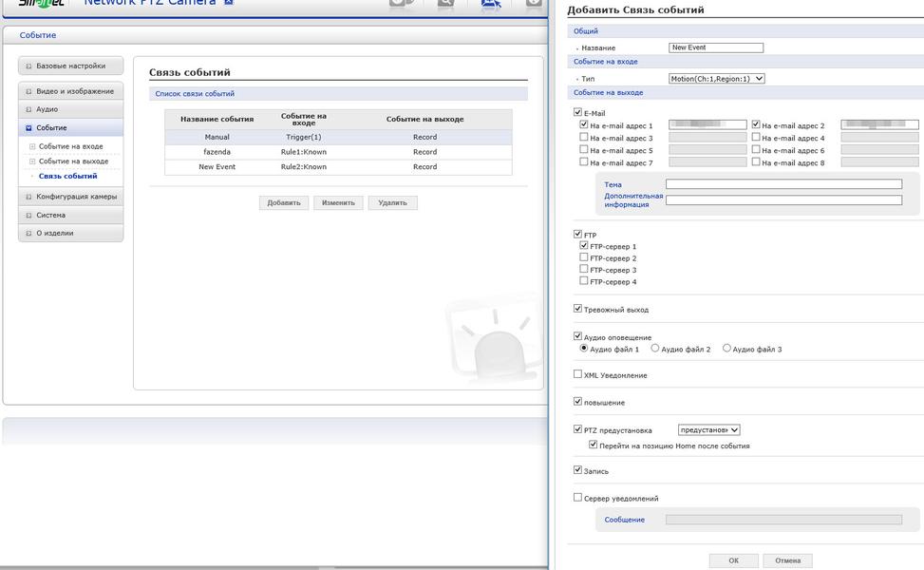The image size is (924, 570).
Task: Expand Событие на входе in sidebar
Action: (x=32, y=146)
